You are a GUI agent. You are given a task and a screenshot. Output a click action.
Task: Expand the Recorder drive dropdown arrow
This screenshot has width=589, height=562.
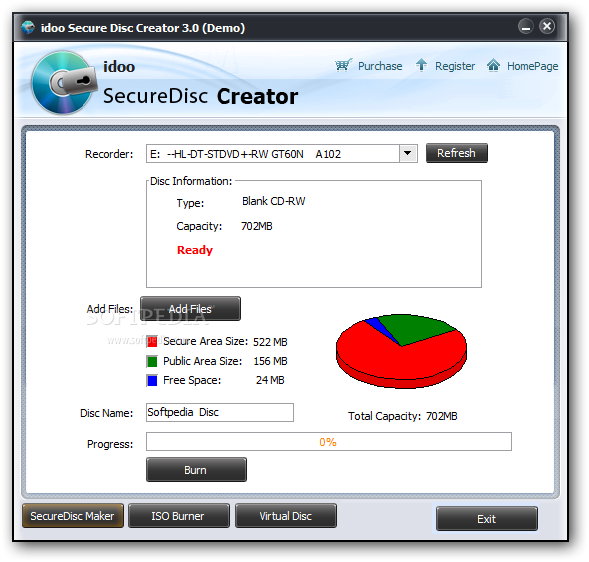408,154
